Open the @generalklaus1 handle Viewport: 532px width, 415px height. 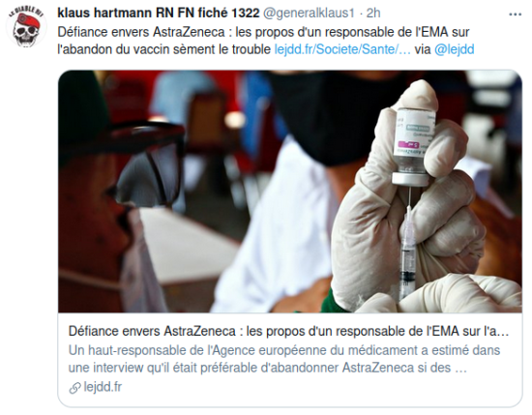tap(309, 14)
